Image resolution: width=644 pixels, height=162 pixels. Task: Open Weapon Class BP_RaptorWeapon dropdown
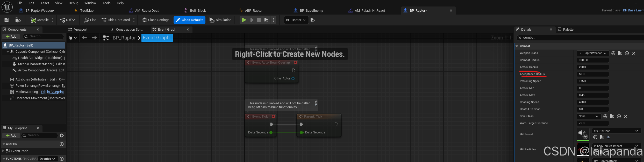[592, 53]
